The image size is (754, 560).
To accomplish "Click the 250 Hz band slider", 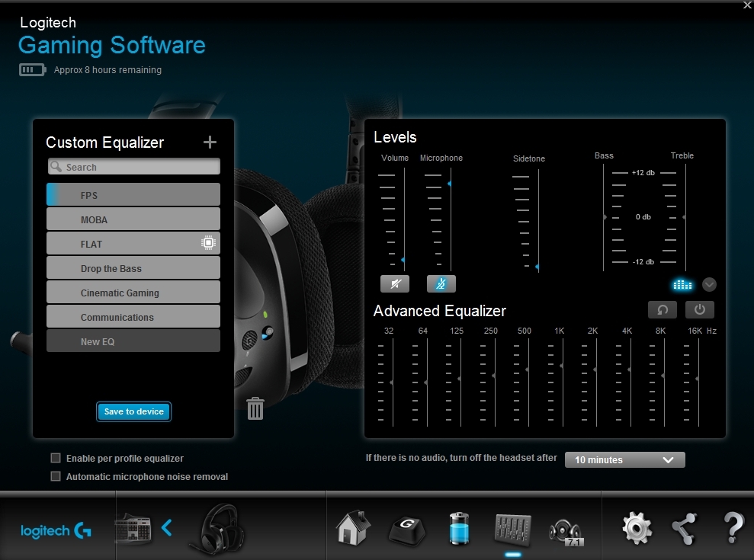I will coord(494,376).
